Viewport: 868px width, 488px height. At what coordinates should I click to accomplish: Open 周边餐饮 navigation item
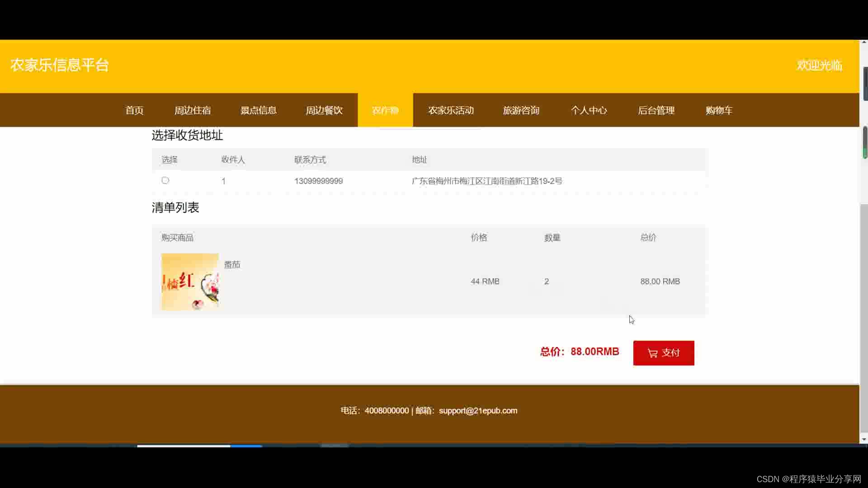pos(324,110)
